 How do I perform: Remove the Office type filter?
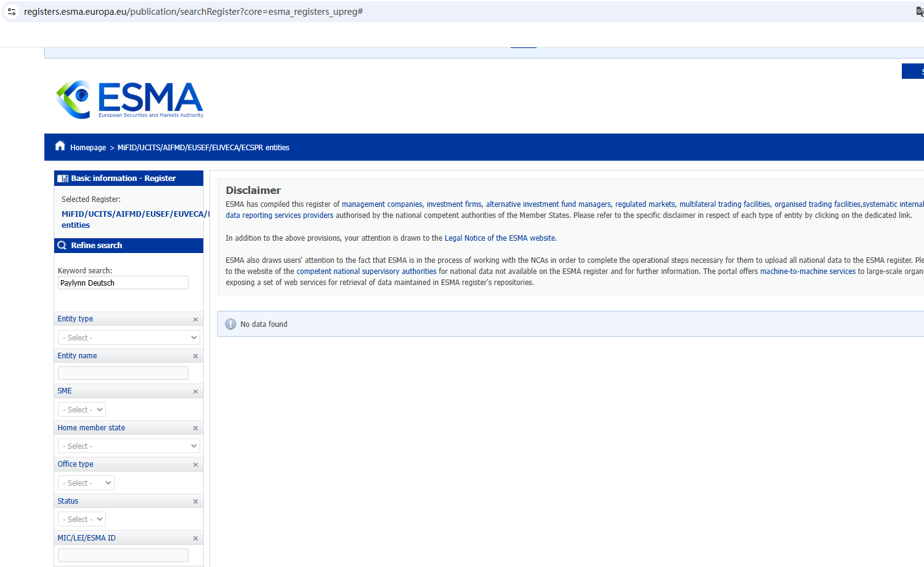pyautogui.click(x=195, y=465)
